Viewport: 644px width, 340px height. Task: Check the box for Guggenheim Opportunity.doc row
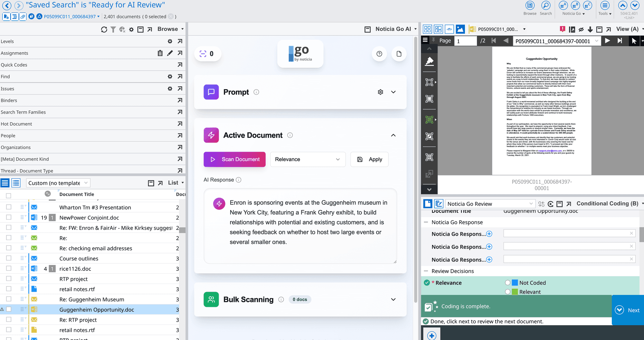[x=9, y=309]
